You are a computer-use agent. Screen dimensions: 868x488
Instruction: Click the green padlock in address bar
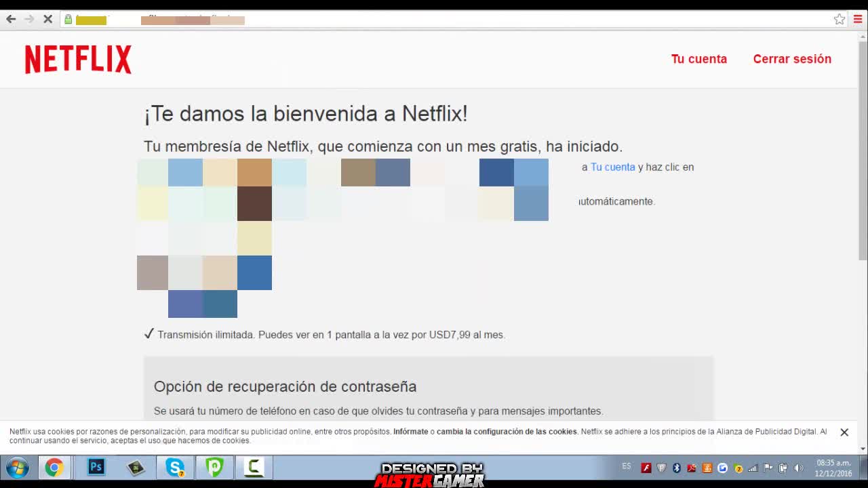point(68,20)
